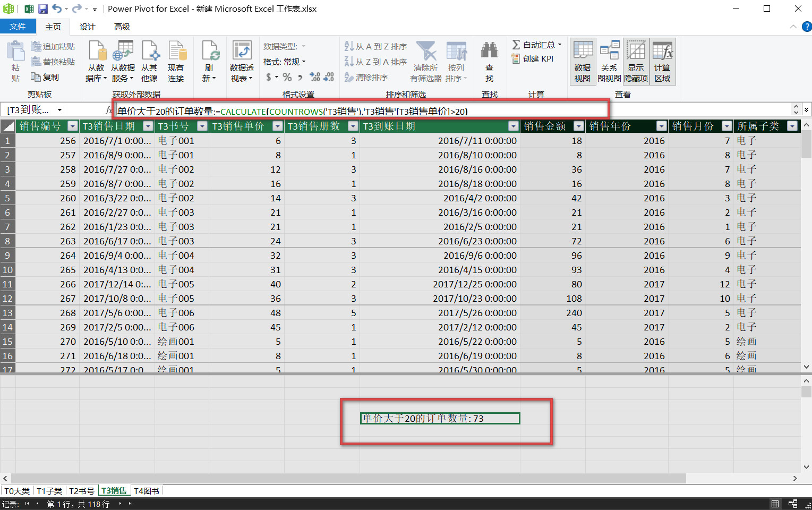Switch to diagram view in status bar
Image resolution: width=812 pixels, height=510 pixels.
tap(793, 504)
